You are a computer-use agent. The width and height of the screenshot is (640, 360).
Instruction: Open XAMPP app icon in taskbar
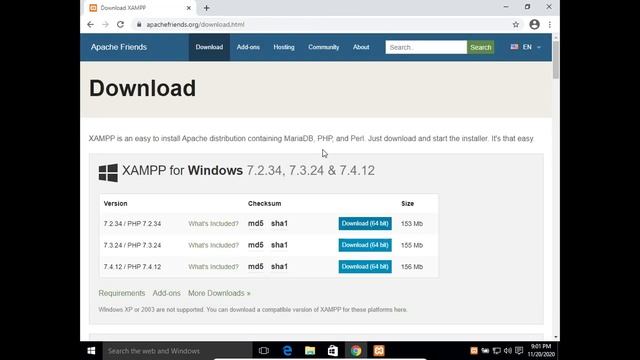point(379,351)
